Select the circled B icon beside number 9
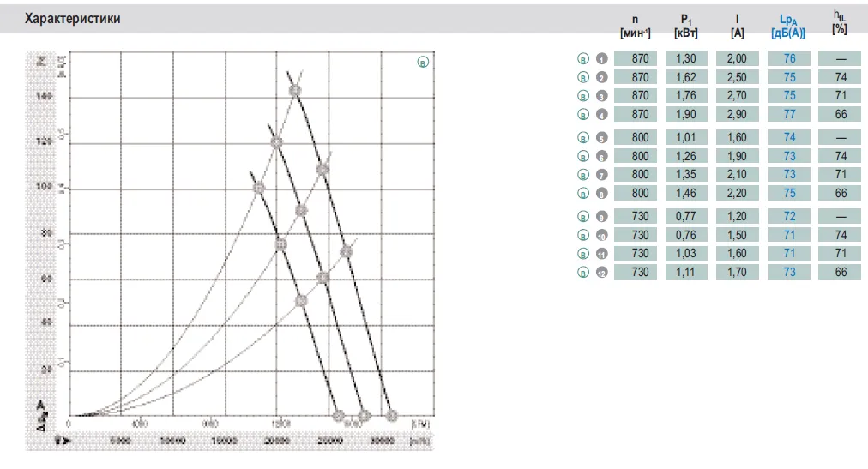The width and height of the screenshot is (868, 469). point(583,217)
